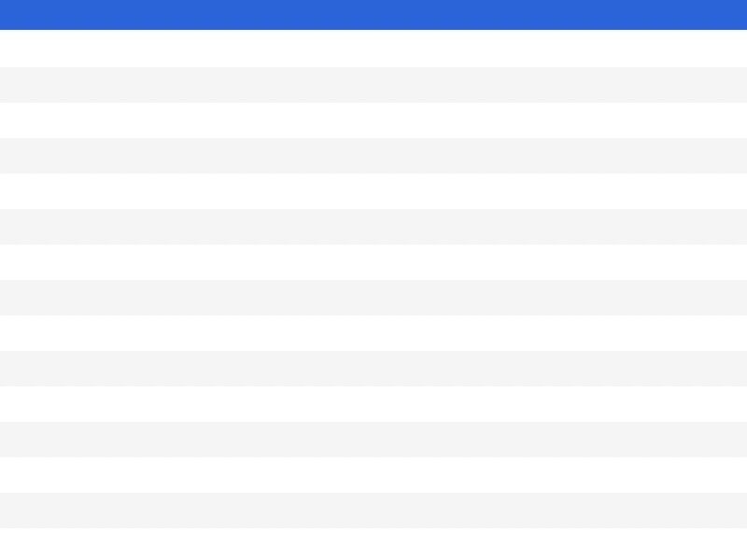Click the white area below the last gray row
Image resolution: width=747 pixels, height=560 pixels.
pos(373,544)
